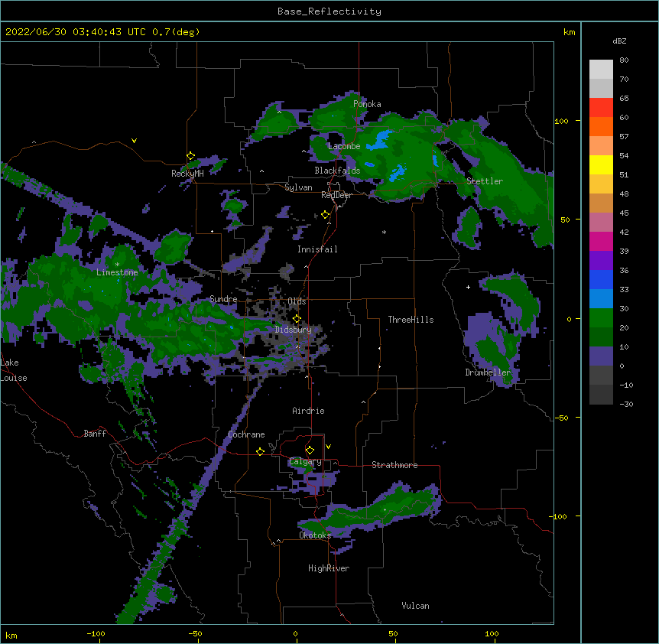Click the asterisk marker east of Innisfail

(x=384, y=232)
